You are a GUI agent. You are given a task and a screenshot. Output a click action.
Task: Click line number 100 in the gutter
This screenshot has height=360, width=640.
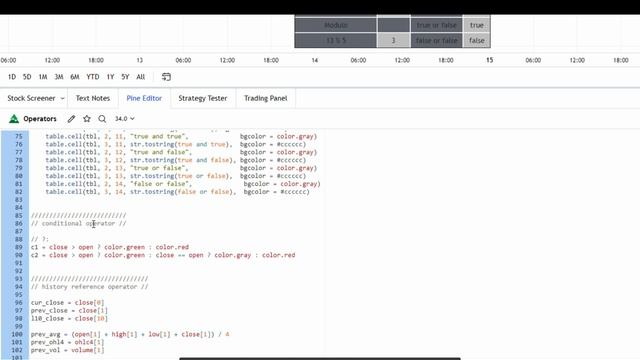point(17,334)
